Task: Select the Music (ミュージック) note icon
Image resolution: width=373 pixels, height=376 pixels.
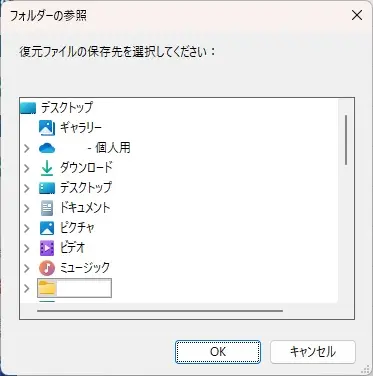Action: click(x=47, y=268)
